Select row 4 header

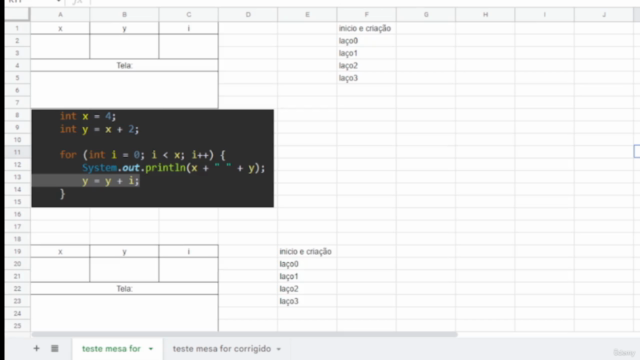pyautogui.click(x=17, y=65)
